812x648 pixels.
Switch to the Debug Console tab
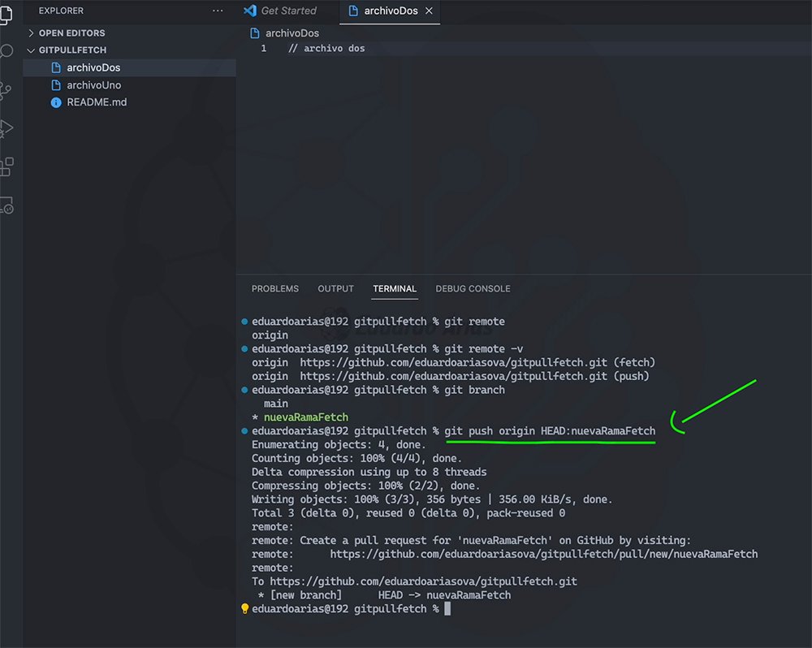pos(473,289)
